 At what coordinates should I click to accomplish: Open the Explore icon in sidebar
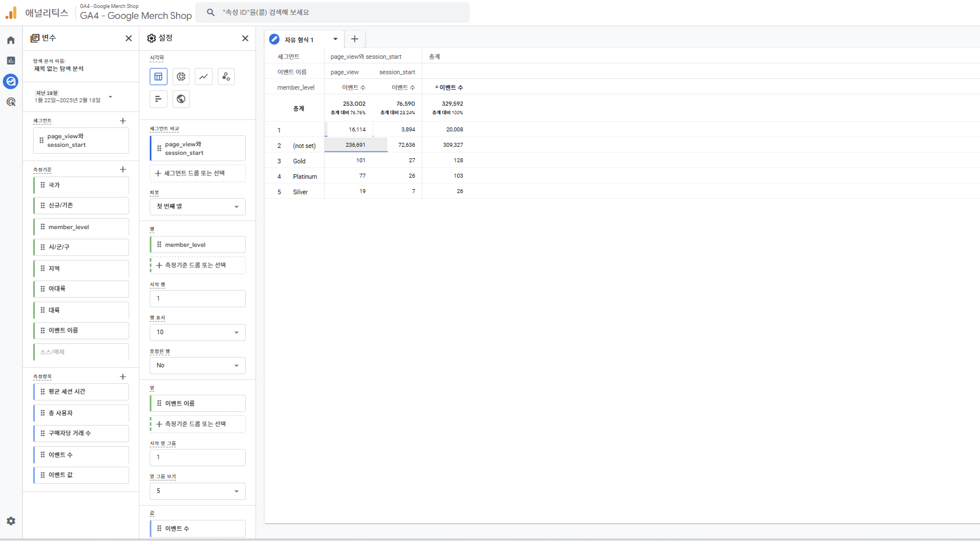point(11,81)
